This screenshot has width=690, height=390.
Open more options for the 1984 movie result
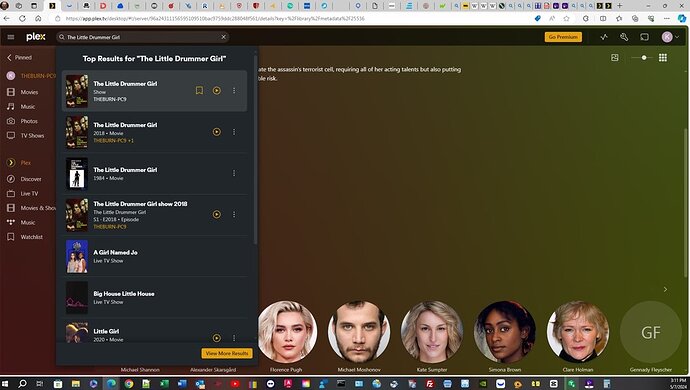234,173
